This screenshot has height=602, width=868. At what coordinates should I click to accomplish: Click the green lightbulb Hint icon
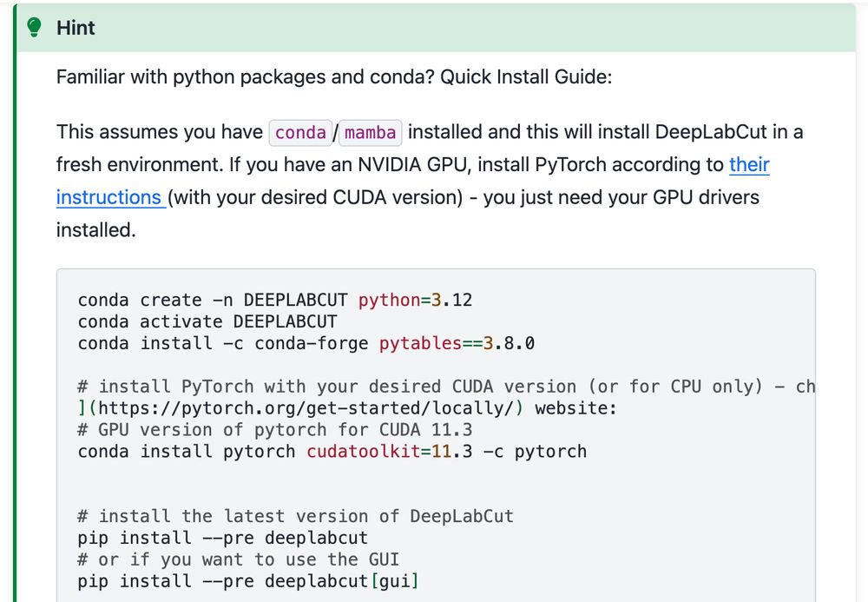pyautogui.click(x=35, y=27)
